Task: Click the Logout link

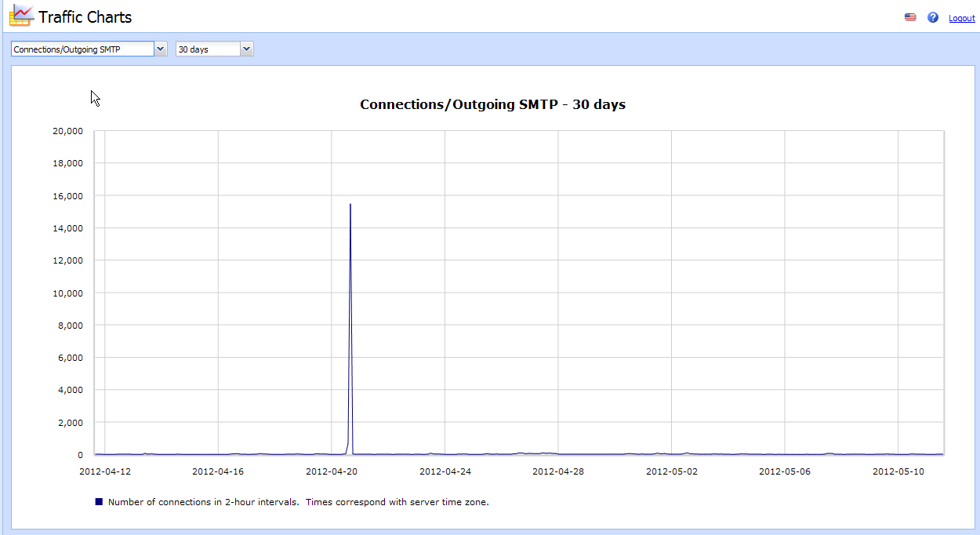Action: pos(962,18)
